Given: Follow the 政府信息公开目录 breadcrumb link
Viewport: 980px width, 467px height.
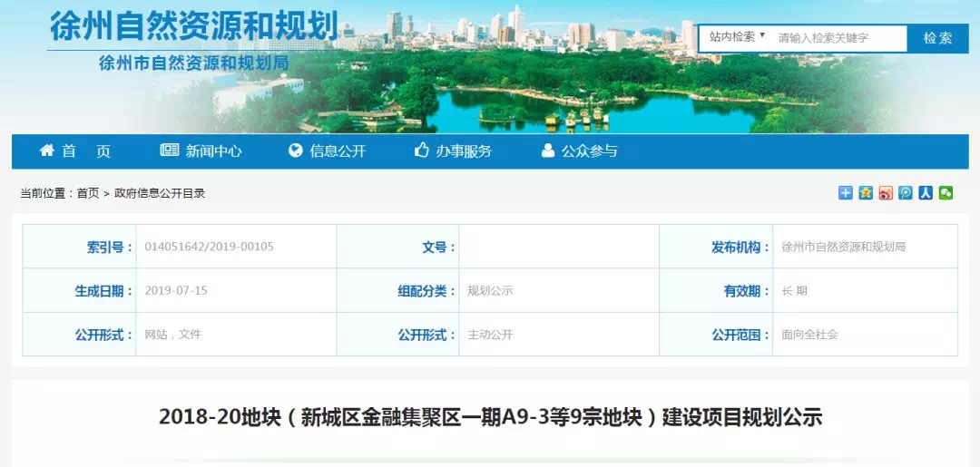Looking at the screenshot, I should coord(160,193).
